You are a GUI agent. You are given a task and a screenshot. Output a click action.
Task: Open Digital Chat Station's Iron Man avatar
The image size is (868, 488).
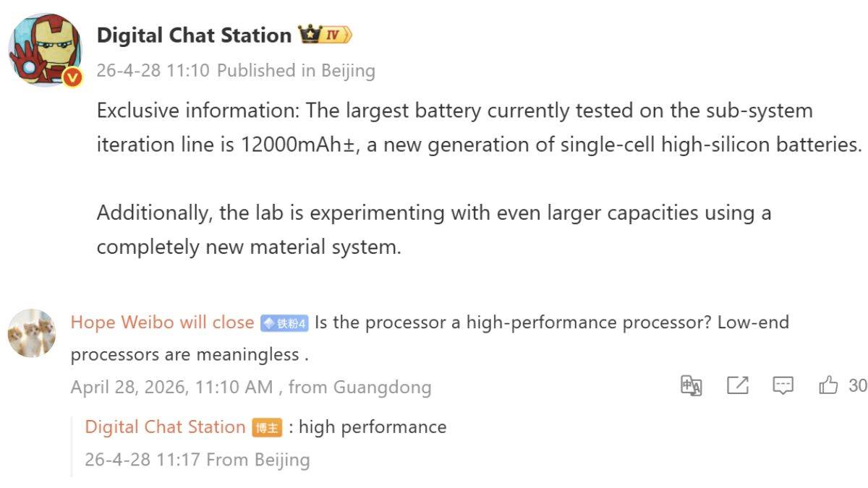coord(45,49)
